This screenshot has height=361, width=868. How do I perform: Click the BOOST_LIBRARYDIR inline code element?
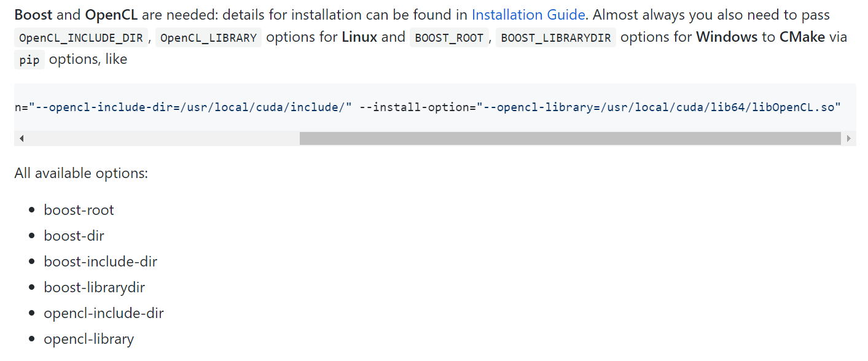coord(555,37)
